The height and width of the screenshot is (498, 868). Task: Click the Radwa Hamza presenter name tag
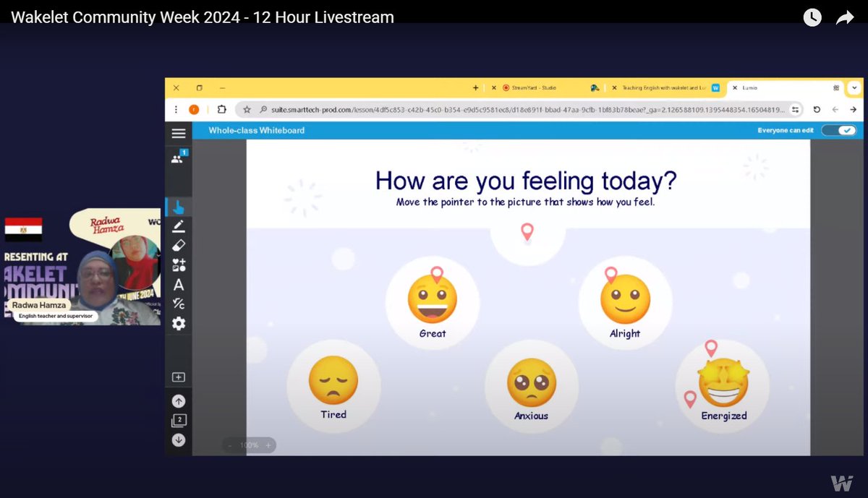[x=41, y=305]
